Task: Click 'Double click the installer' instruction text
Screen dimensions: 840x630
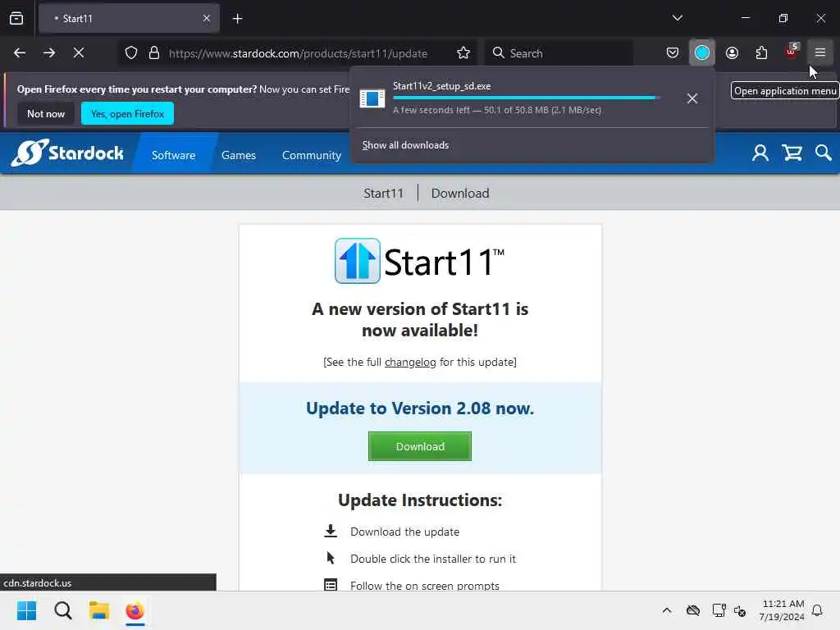Action: click(x=433, y=559)
